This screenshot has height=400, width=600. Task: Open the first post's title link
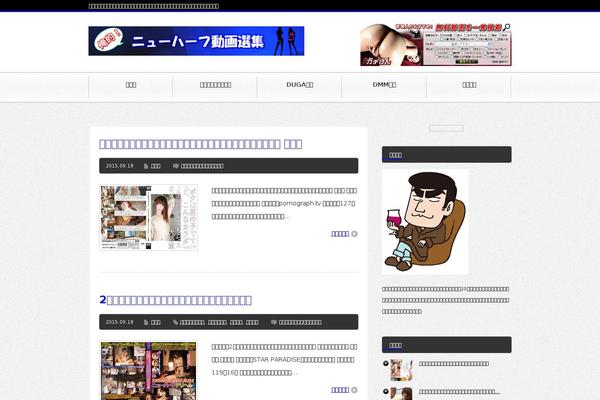point(201,144)
